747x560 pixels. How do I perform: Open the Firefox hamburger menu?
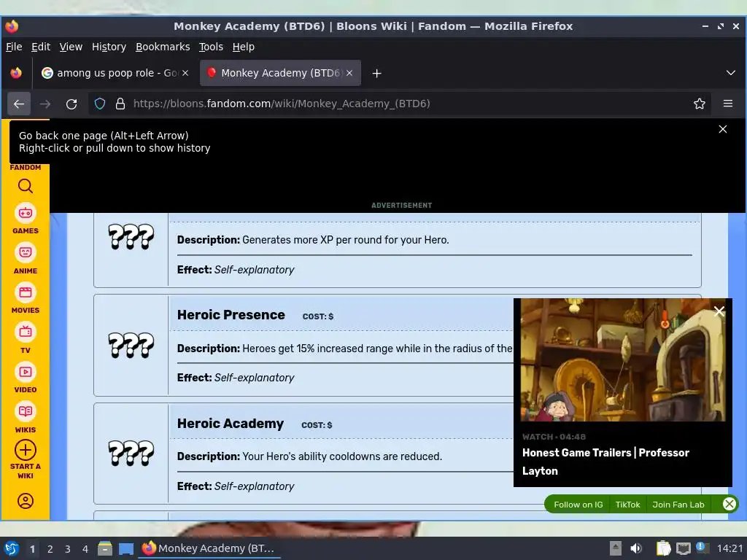[728, 104]
